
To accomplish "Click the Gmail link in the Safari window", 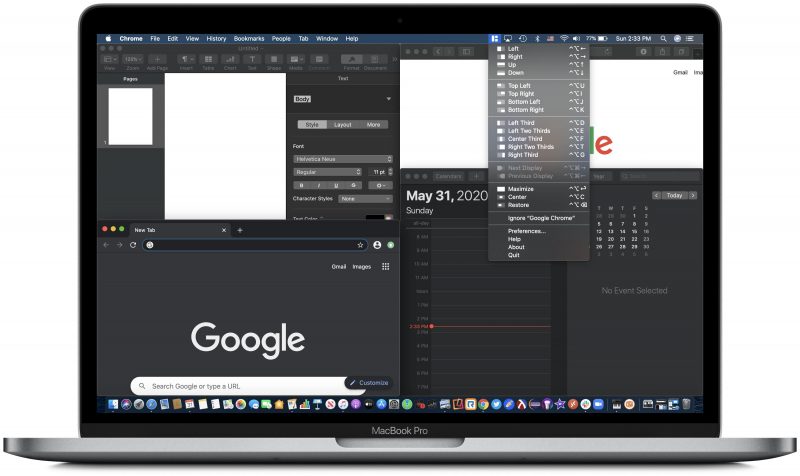I will tap(680, 72).
